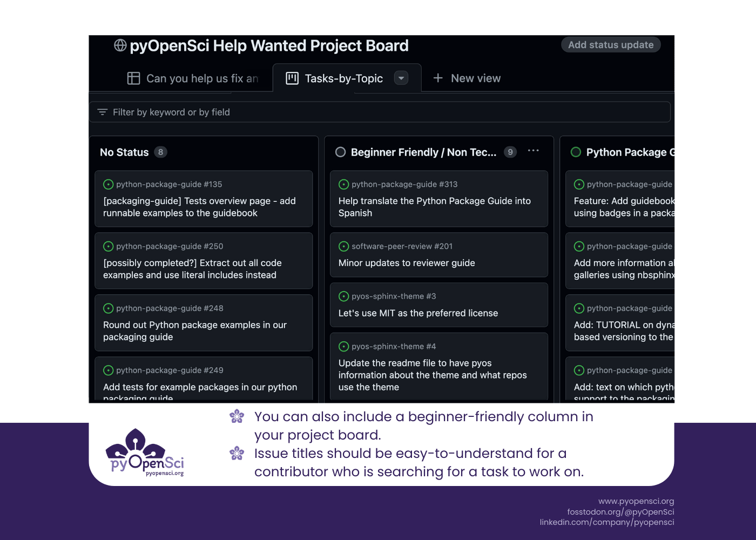Open 'Extract out all code examples' issue

click(x=192, y=269)
